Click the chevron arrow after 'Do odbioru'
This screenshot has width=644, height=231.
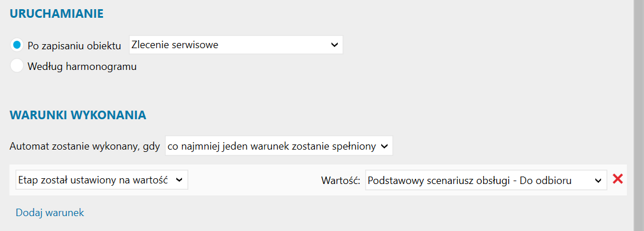pyautogui.click(x=598, y=180)
